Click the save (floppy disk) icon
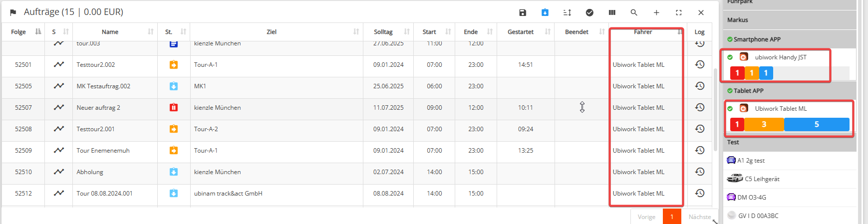The height and width of the screenshot is (224, 868). coord(523,12)
